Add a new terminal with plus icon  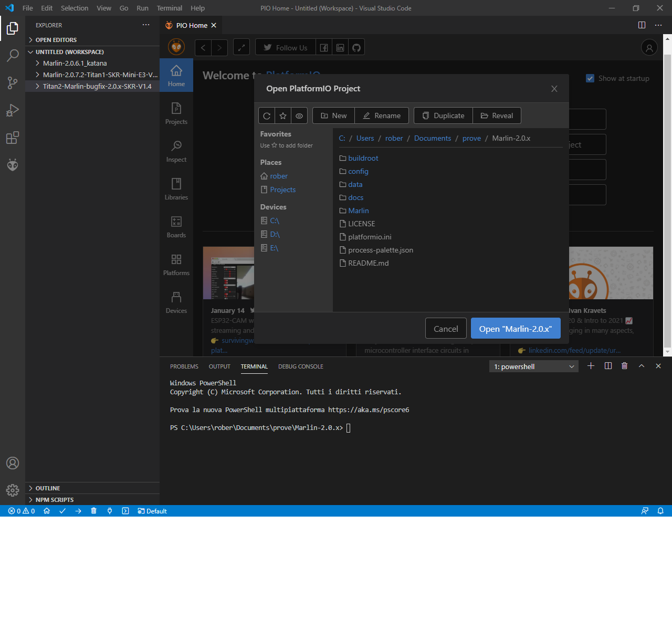tap(591, 366)
